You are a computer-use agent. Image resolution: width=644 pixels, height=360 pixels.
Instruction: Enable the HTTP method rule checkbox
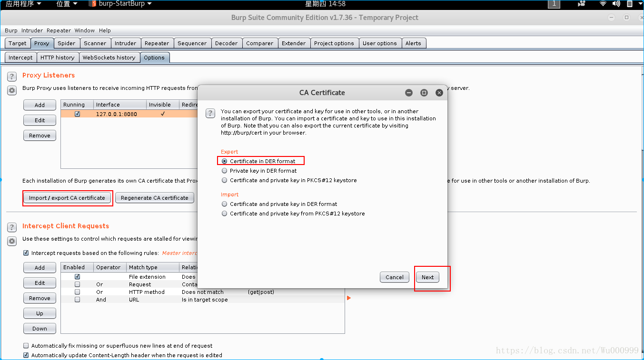(x=78, y=292)
